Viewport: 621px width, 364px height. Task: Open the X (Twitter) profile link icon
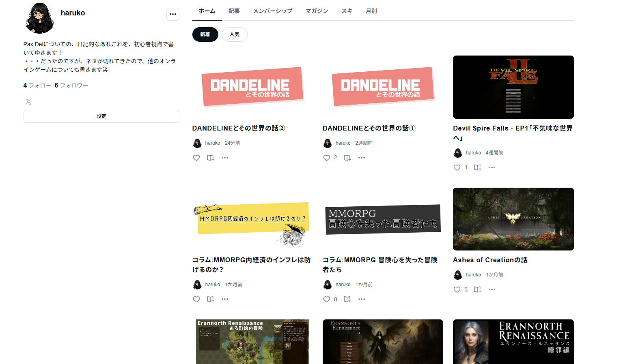[x=28, y=102]
